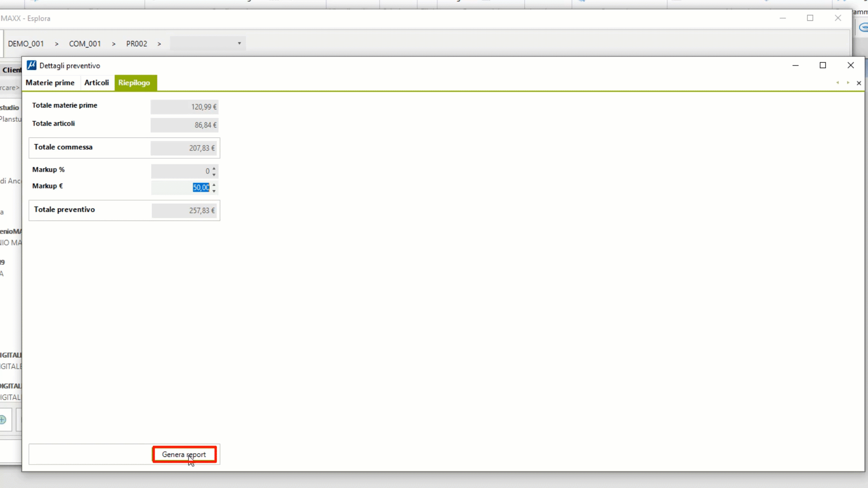Decrease Markup € with down arrow
Viewport: 868px width, 488px height.
pos(214,191)
